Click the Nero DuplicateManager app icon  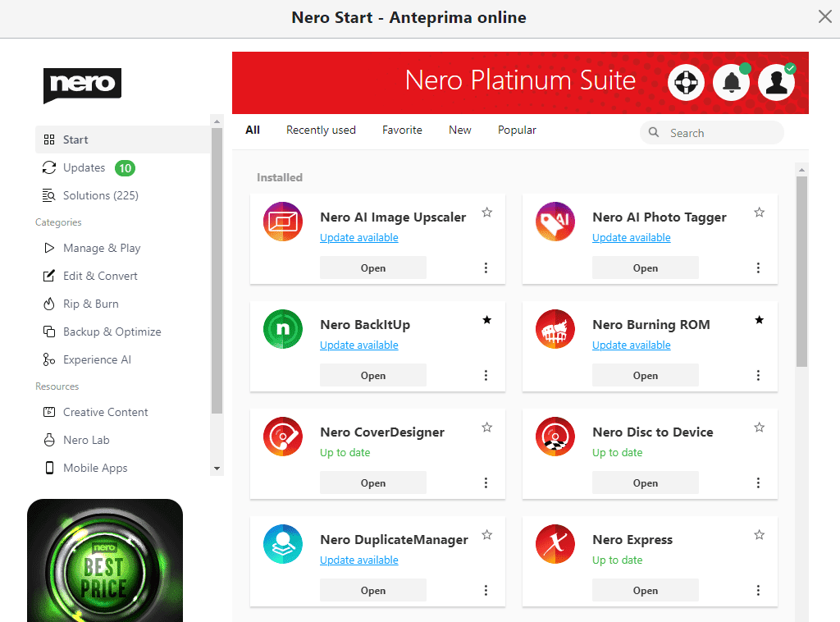click(x=283, y=544)
